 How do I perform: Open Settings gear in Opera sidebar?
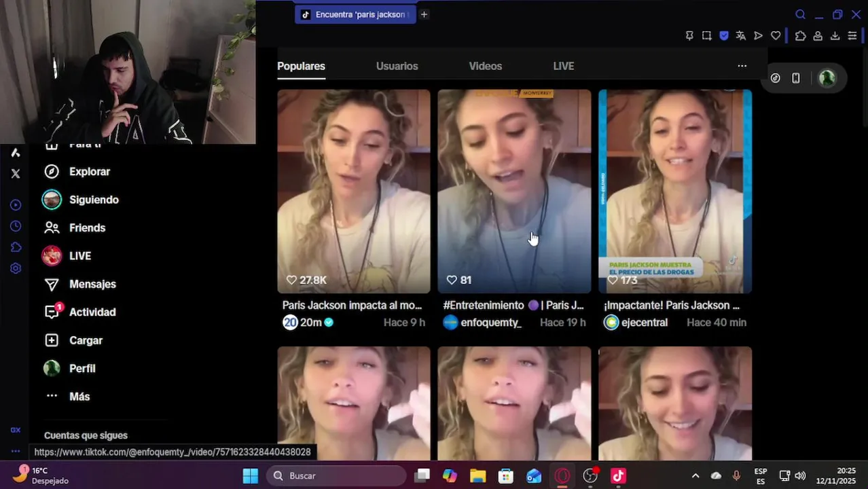[16, 268]
